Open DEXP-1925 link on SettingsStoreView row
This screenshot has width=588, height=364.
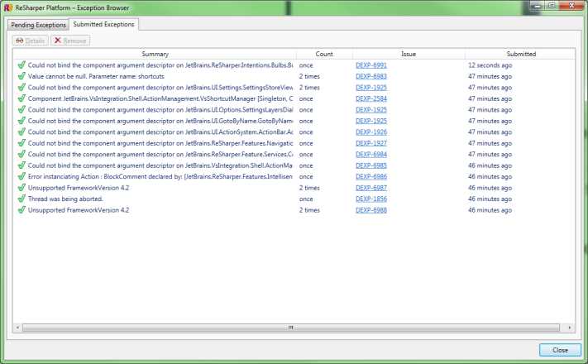tap(370, 88)
